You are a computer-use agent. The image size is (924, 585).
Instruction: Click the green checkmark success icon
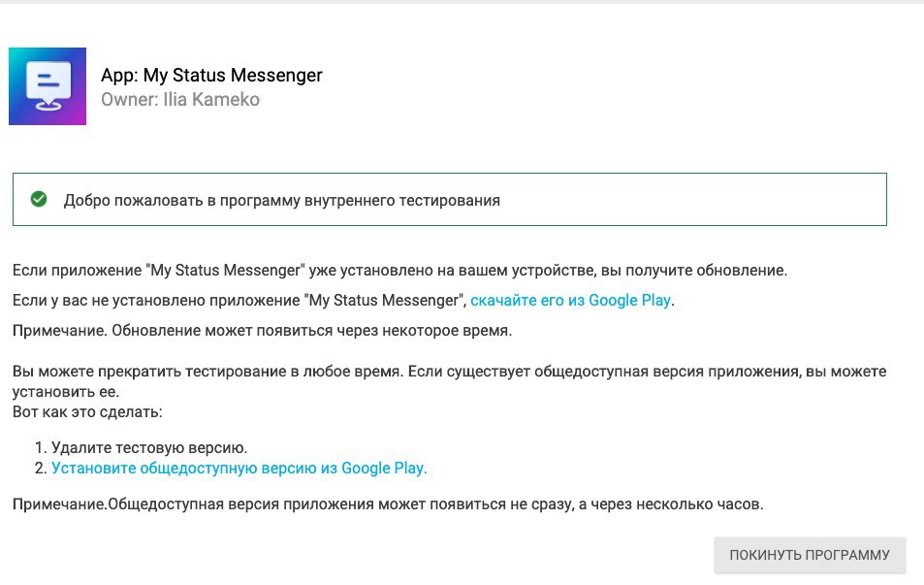39,199
